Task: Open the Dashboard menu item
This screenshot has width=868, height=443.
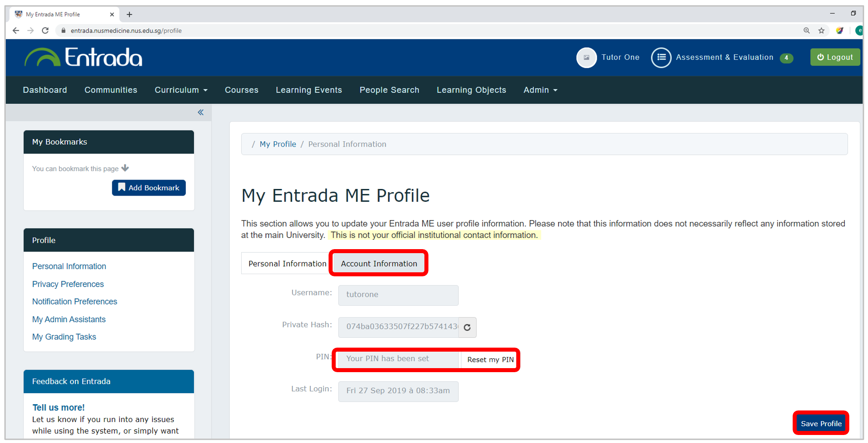Action: tap(45, 90)
